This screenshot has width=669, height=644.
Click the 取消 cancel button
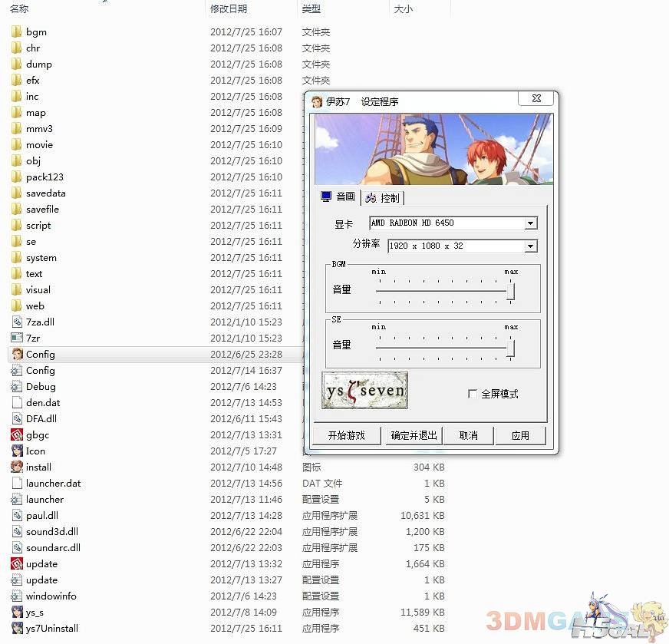tap(469, 436)
